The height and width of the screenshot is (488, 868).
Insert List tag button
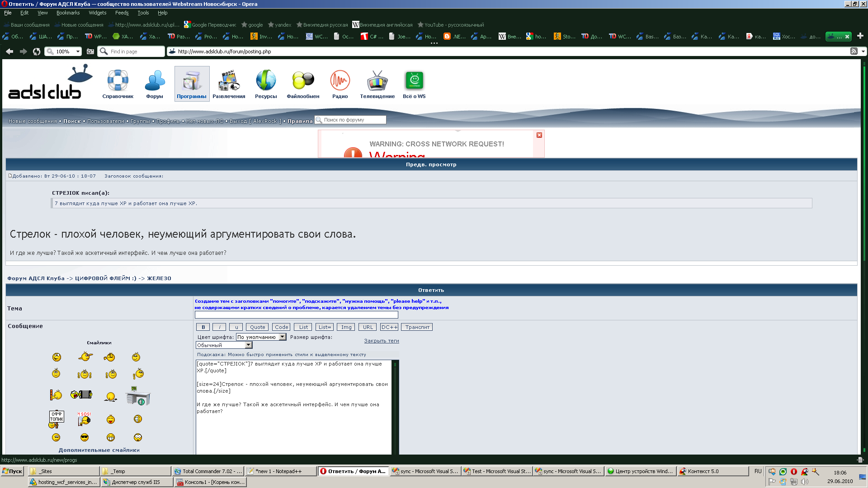click(303, 327)
